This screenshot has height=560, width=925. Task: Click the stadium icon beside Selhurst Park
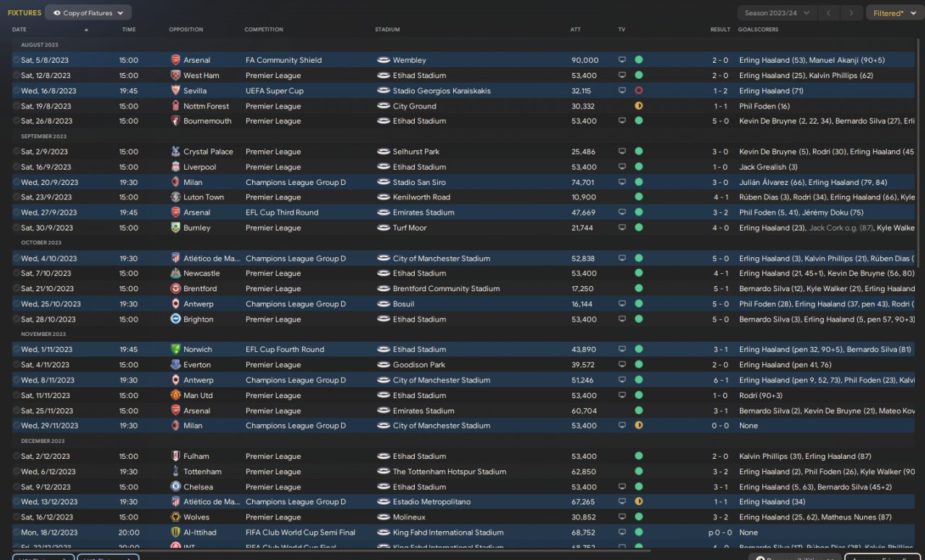click(383, 152)
